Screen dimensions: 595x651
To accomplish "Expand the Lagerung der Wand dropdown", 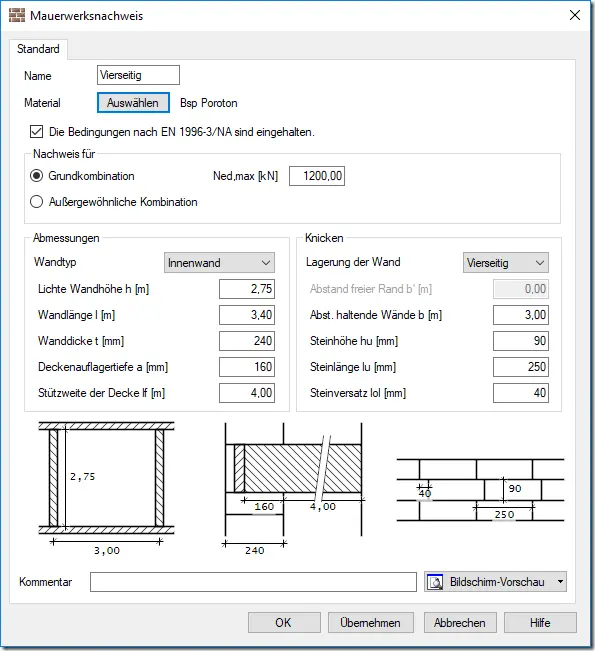I will point(505,263).
